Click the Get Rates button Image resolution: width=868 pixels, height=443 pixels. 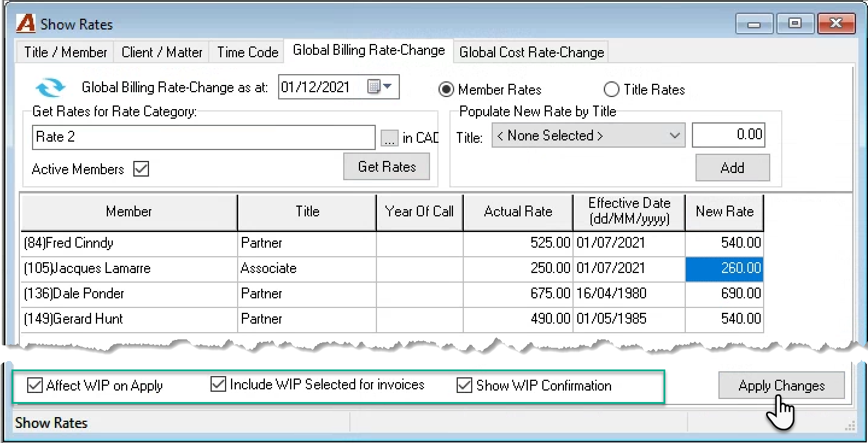tap(387, 166)
